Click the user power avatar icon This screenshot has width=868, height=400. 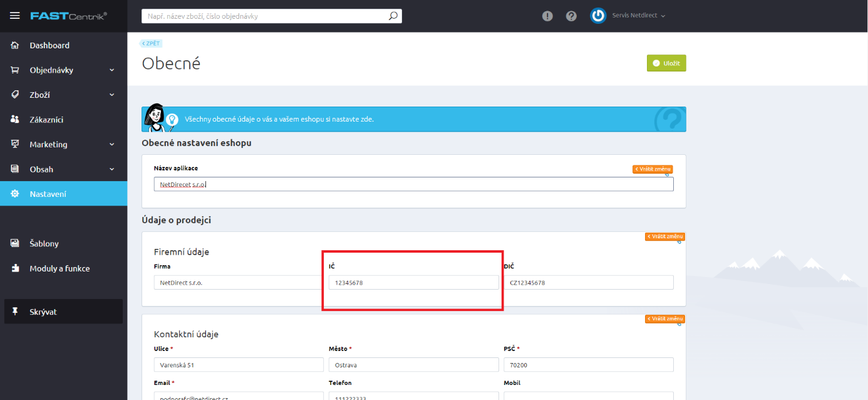(598, 16)
